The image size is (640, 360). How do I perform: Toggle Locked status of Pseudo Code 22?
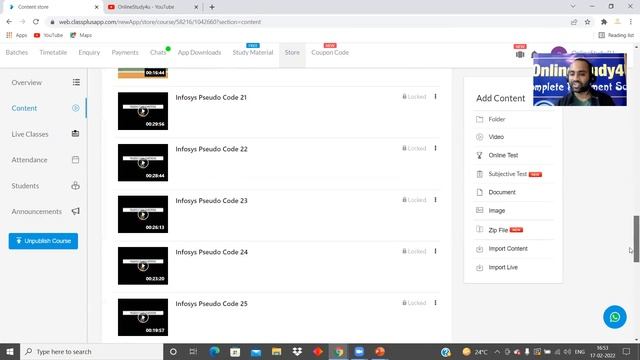pyautogui.click(x=414, y=148)
